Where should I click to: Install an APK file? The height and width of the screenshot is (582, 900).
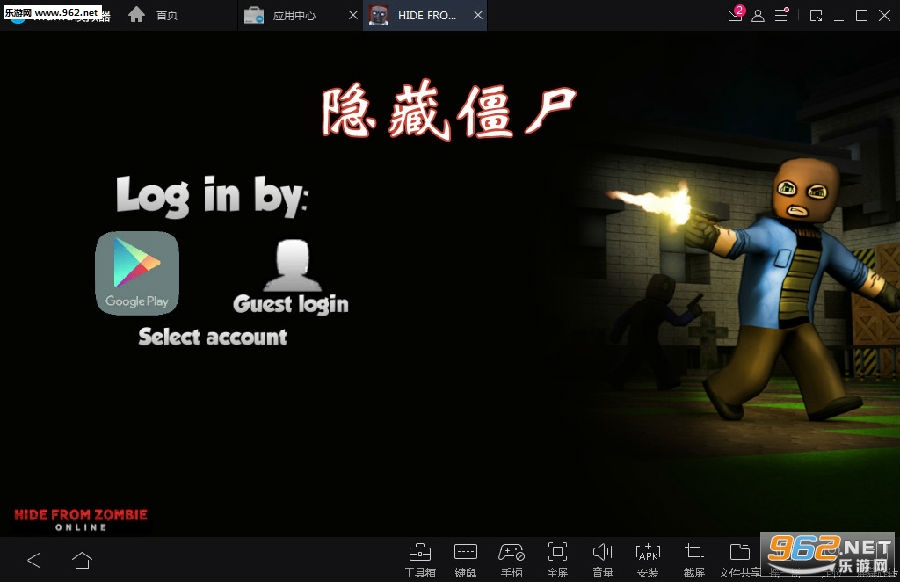648,560
